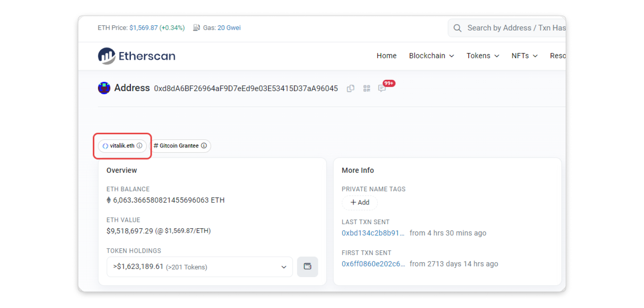Expand the NFTs menu
644x308 pixels.
(x=524, y=56)
